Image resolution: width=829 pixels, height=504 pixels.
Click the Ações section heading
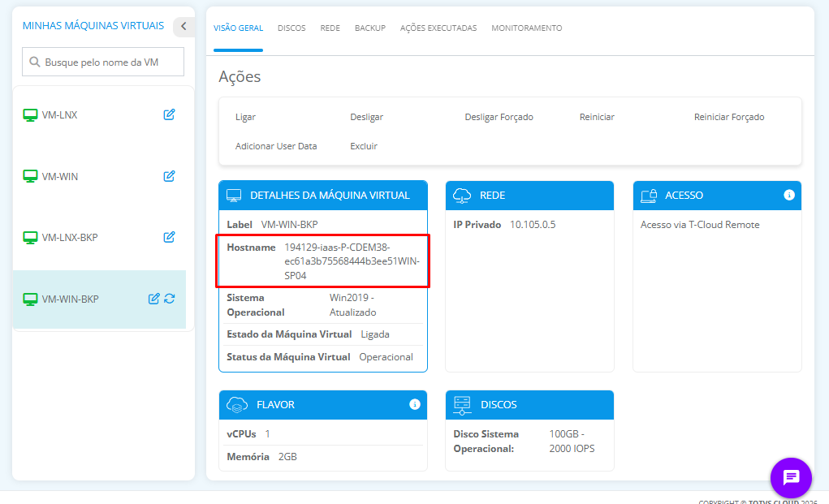[x=240, y=76]
